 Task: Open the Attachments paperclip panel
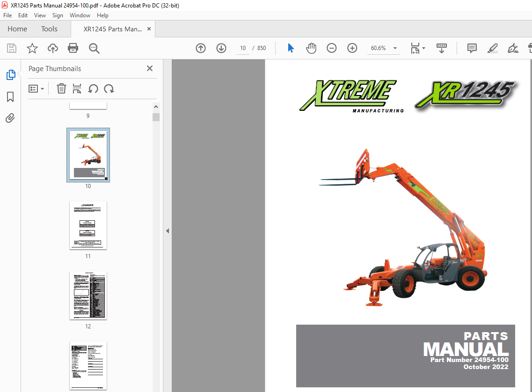[10, 118]
